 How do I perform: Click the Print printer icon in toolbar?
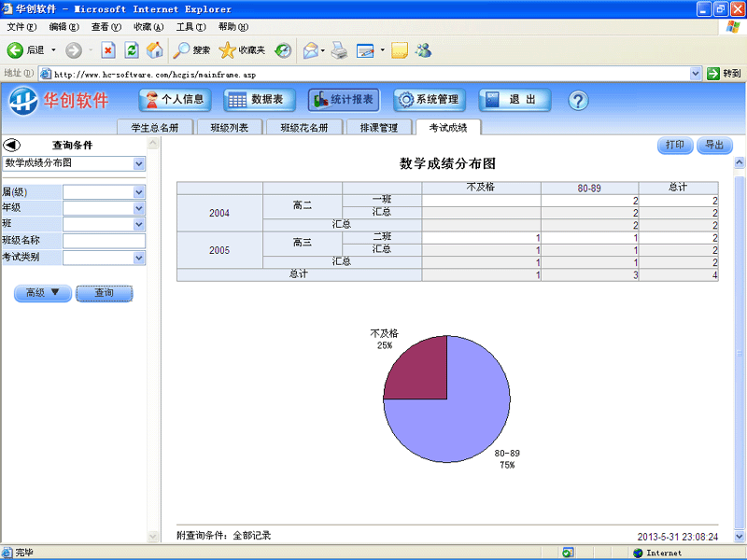[x=339, y=50]
